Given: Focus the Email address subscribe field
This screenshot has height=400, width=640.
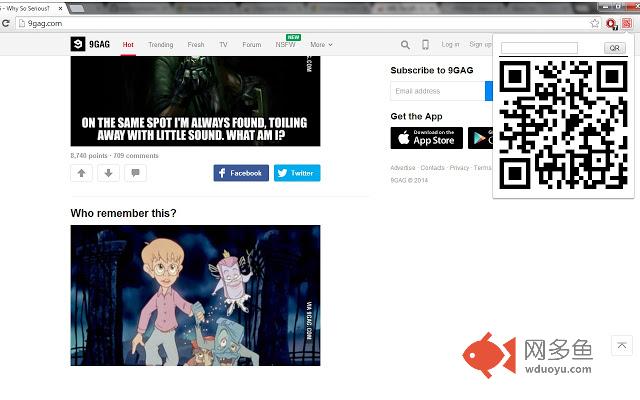Looking at the screenshot, I should tap(438, 91).
